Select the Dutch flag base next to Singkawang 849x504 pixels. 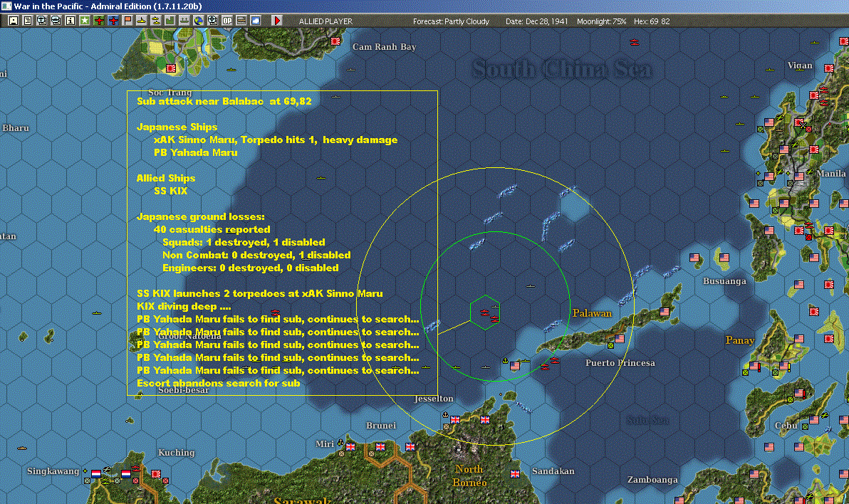pyautogui.click(x=96, y=473)
